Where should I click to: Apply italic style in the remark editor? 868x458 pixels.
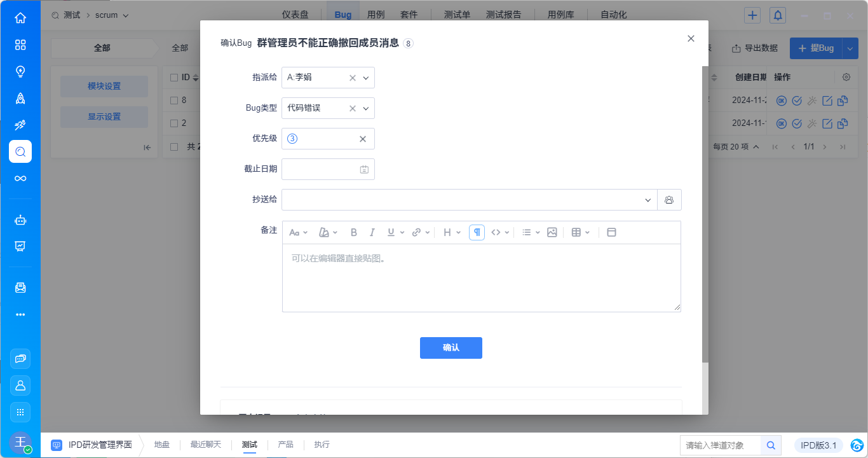pyautogui.click(x=372, y=233)
